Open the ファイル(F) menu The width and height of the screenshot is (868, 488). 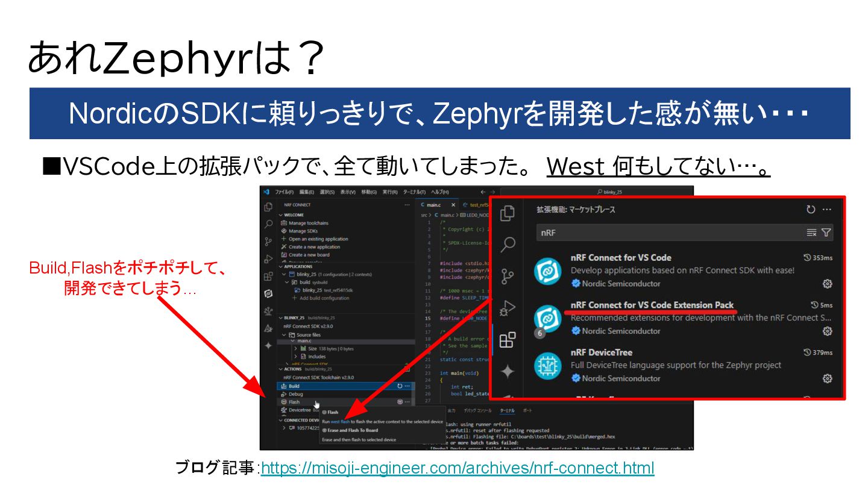285,192
